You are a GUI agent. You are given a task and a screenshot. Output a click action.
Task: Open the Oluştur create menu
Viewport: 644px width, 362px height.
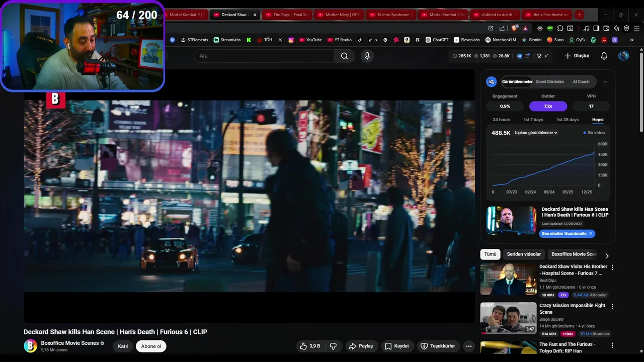click(x=577, y=56)
